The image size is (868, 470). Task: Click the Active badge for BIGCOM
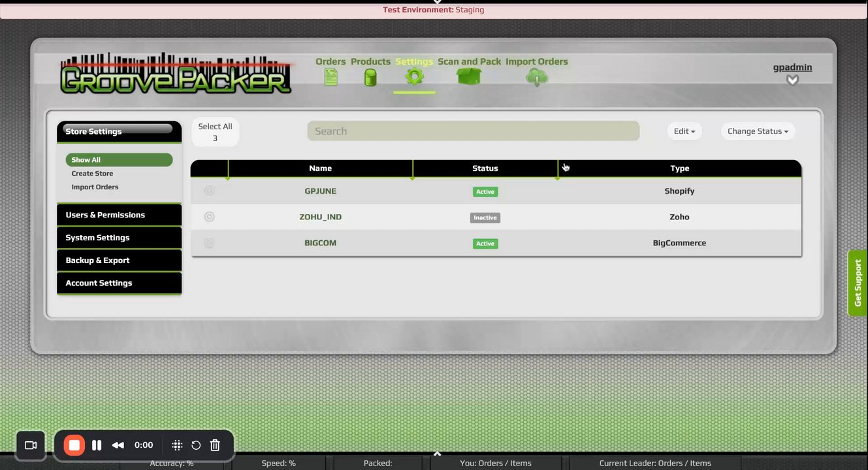click(485, 243)
